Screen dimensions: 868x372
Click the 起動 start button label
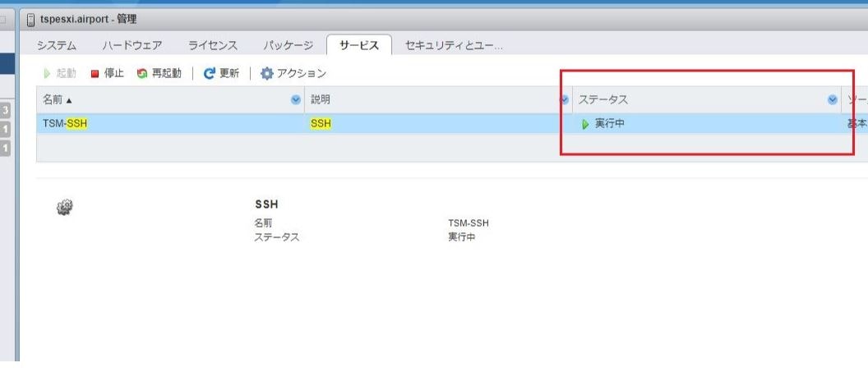[67, 74]
